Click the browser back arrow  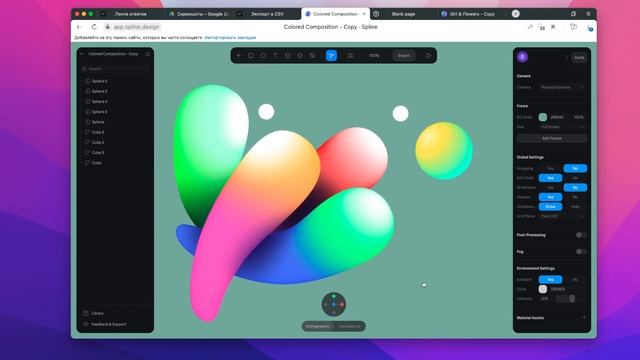point(79,27)
